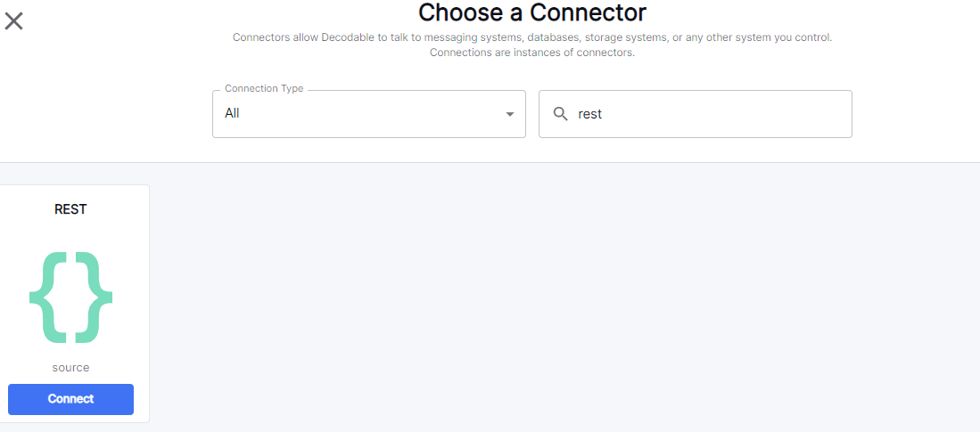Click the REST connector title

point(71,209)
